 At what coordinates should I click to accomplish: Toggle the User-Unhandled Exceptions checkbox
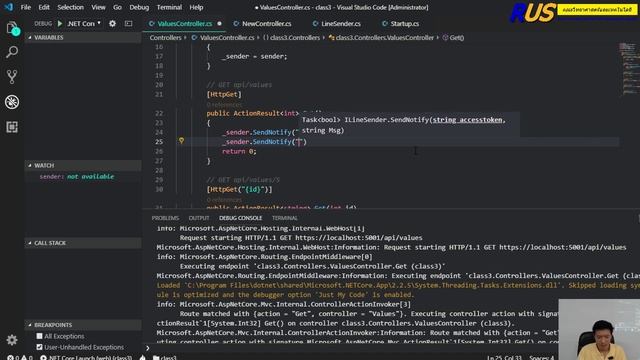[39, 347]
